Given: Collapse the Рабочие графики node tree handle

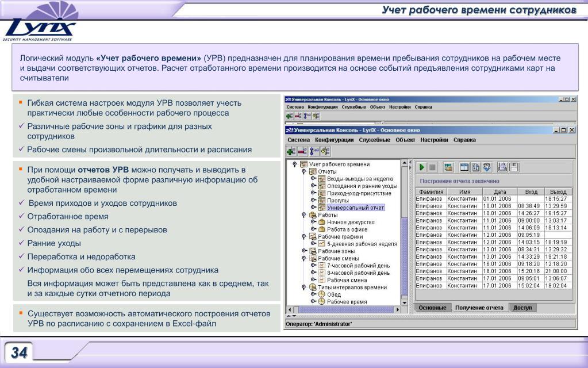Looking at the screenshot, I should (303, 237).
